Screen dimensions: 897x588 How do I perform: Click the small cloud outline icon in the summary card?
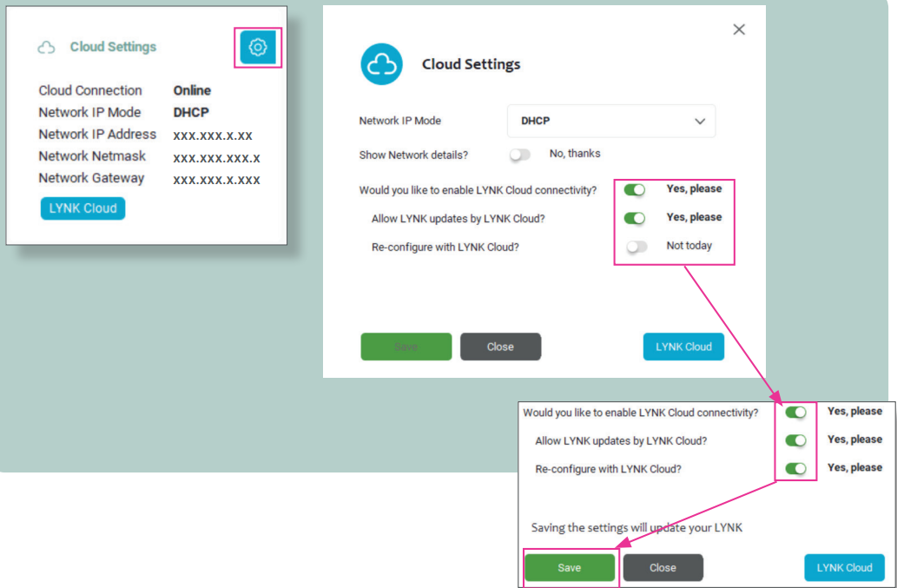47,48
